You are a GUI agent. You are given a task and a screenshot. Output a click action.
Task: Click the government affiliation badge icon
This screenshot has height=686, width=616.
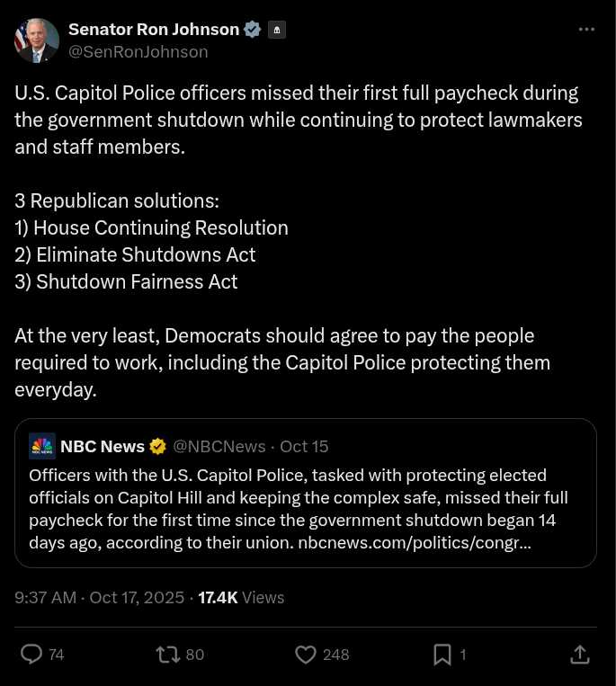pos(277,30)
